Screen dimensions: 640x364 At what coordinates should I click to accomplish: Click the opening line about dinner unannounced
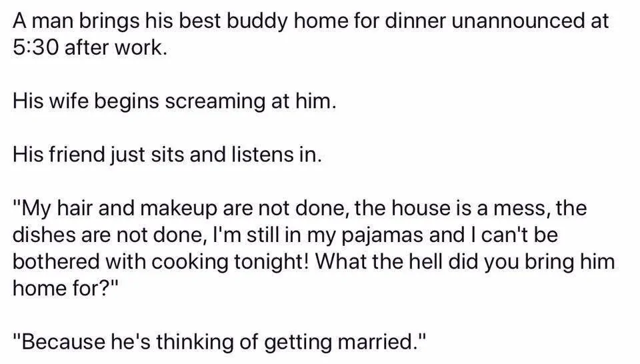coord(311,21)
